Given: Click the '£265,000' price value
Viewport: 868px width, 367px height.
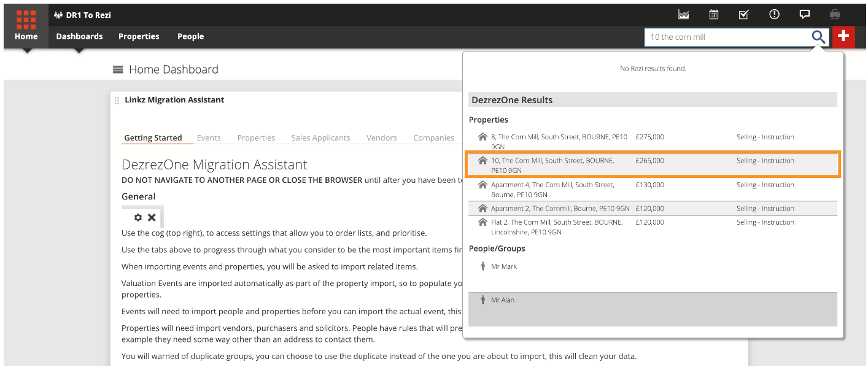Looking at the screenshot, I should pos(649,161).
